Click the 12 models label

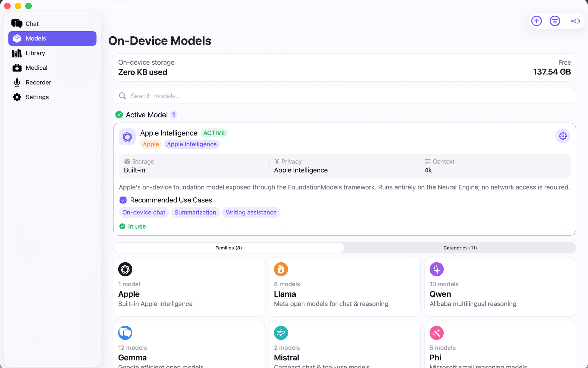(x=133, y=348)
